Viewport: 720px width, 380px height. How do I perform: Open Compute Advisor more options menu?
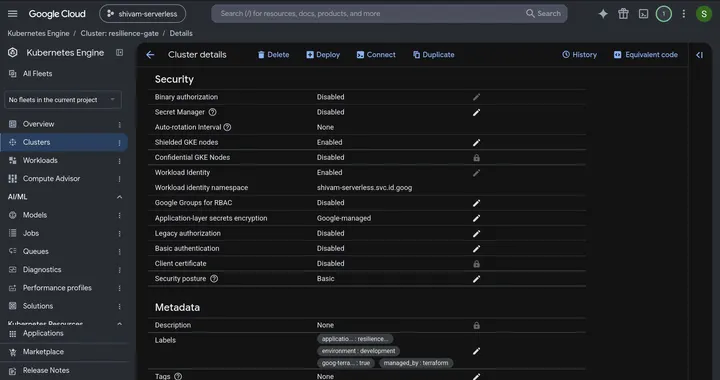tap(119, 179)
